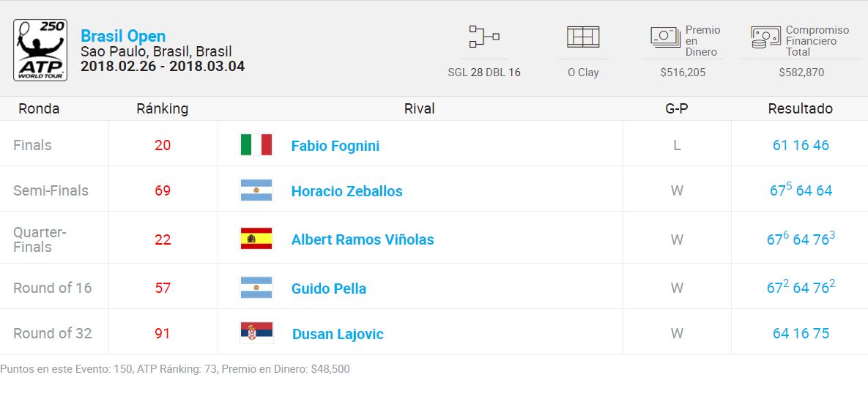
Task: Open Albert Ramos Viñolas's player profile
Action: (363, 239)
